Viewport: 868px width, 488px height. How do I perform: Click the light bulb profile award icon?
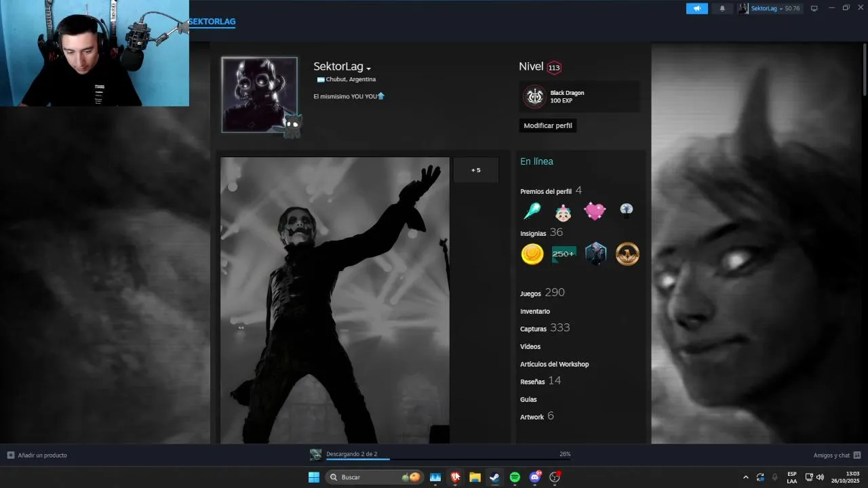[x=627, y=211]
